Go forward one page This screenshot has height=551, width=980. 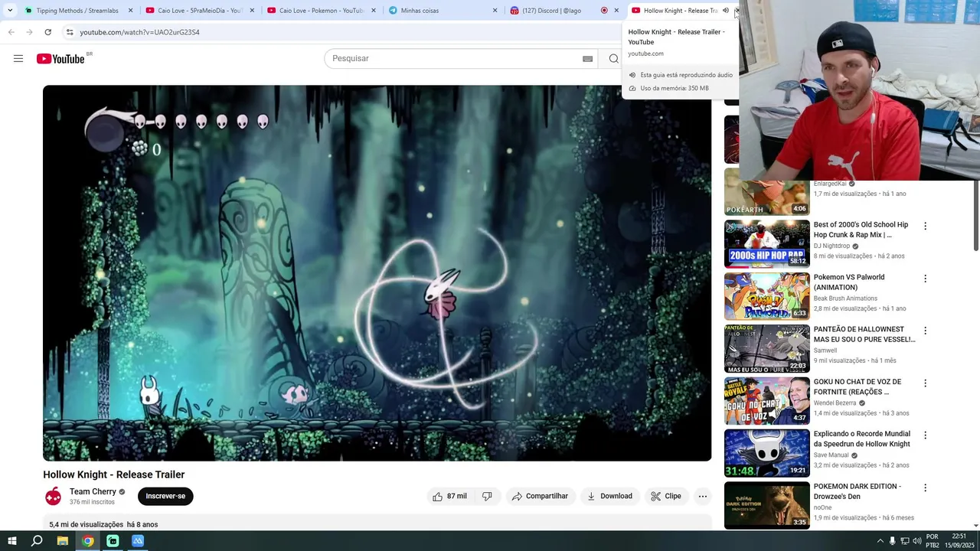(29, 32)
